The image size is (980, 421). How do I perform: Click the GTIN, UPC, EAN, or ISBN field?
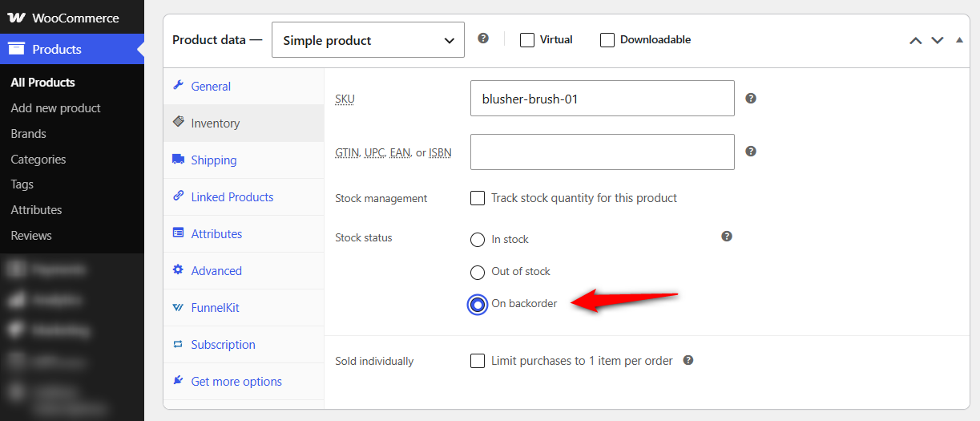(603, 152)
